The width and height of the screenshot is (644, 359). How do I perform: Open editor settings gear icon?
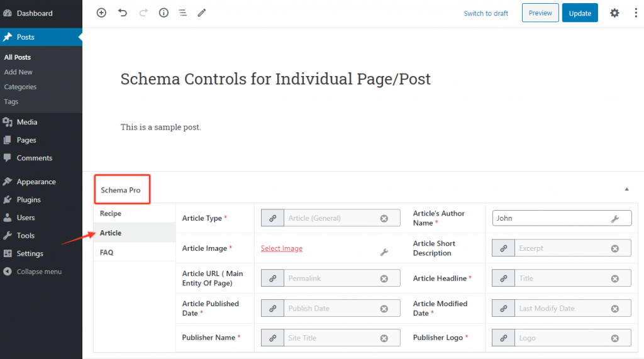click(614, 13)
